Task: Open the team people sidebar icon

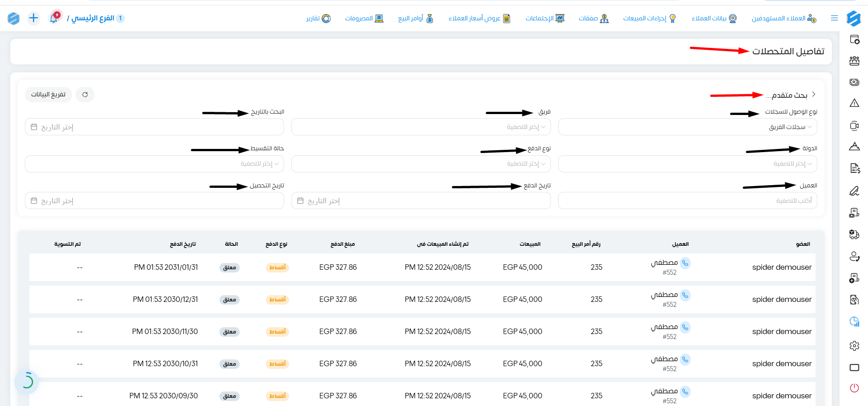Action: tap(854, 61)
